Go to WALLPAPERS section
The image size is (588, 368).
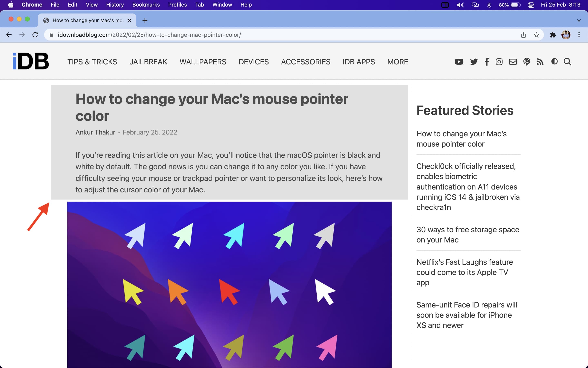tap(203, 62)
